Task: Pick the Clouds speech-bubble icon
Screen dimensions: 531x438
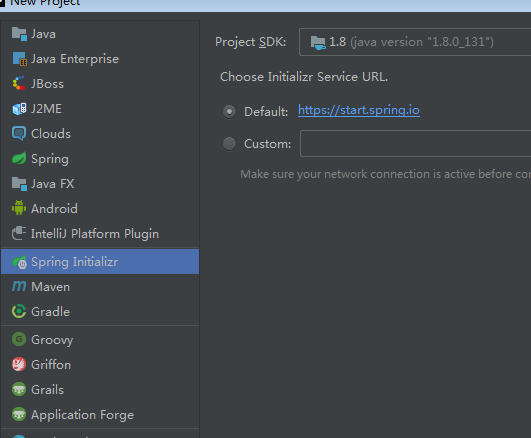Action: point(19,133)
